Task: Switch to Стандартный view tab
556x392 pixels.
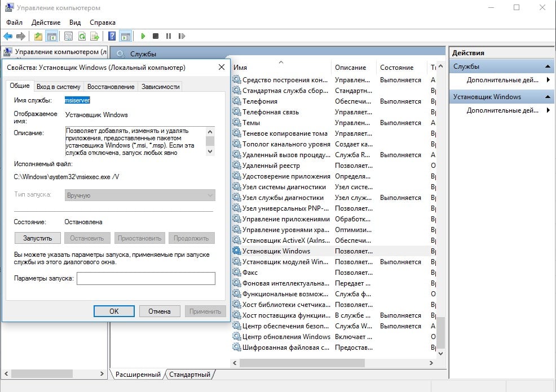Action: point(189,375)
